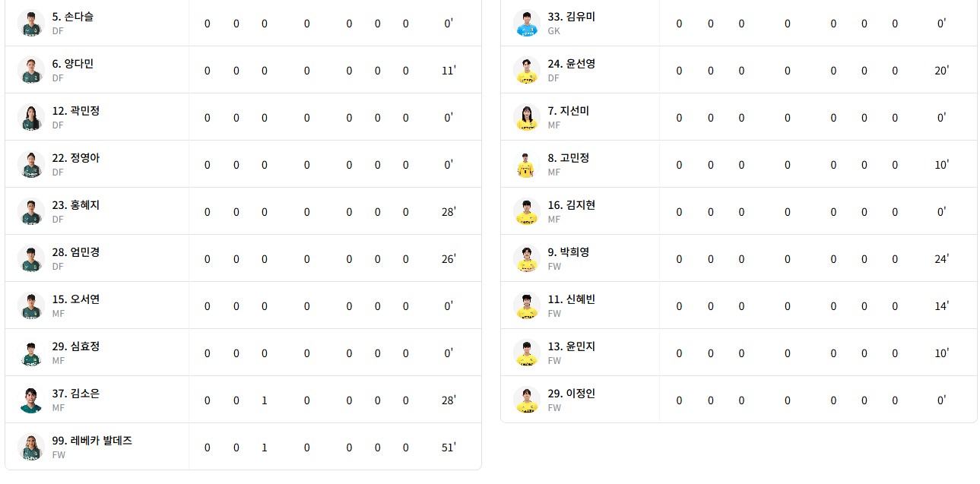Viewport: 980px width, 484px height.
Task: Open player name 11. 신혜빈
Action: 572,299
